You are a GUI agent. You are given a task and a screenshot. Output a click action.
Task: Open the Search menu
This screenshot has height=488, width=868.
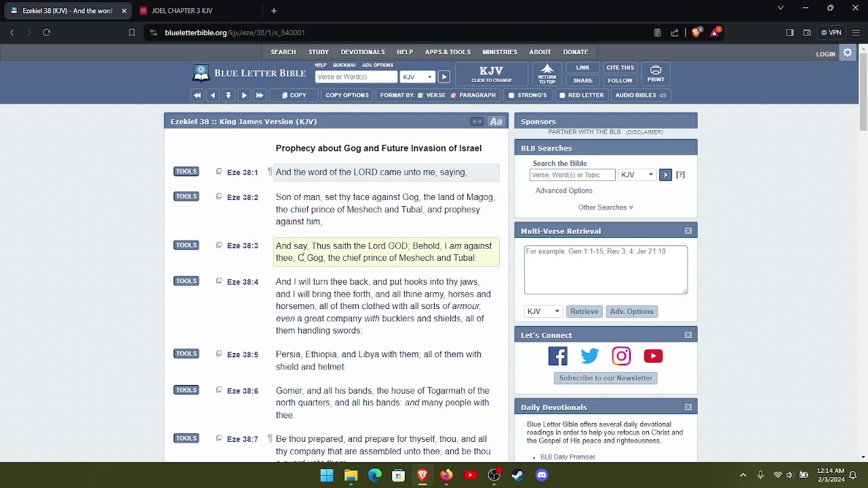pyautogui.click(x=283, y=52)
